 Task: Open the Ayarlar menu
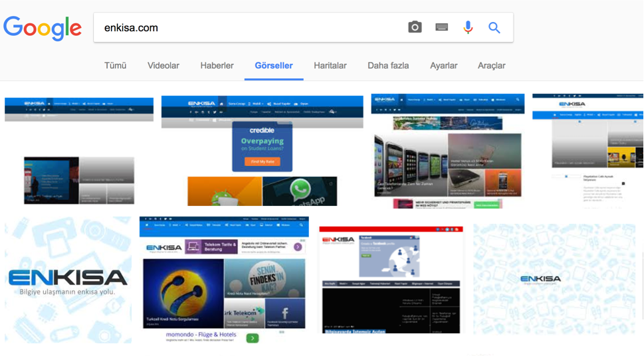tap(443, 66)
